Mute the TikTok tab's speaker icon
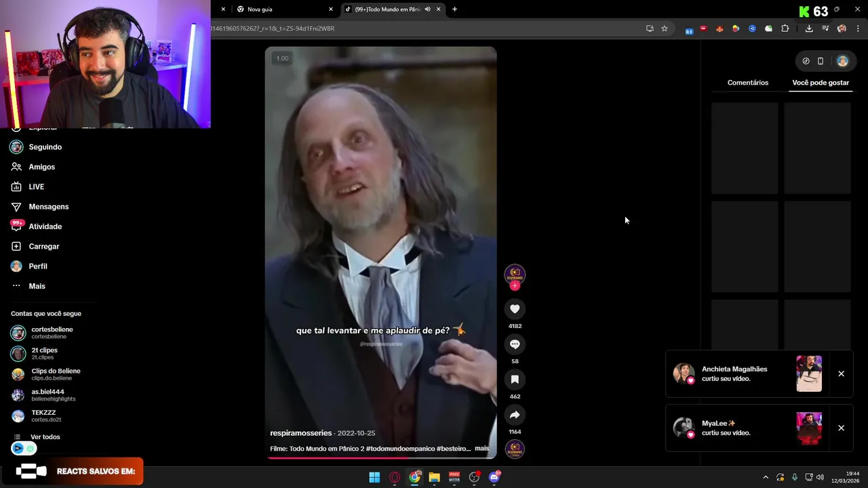 click(x=427, y=9)
